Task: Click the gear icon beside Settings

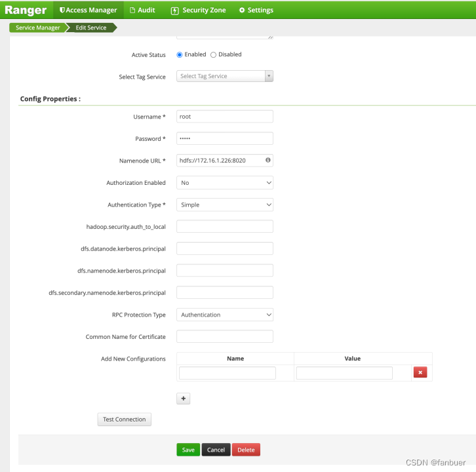Action: coord(242,10)
